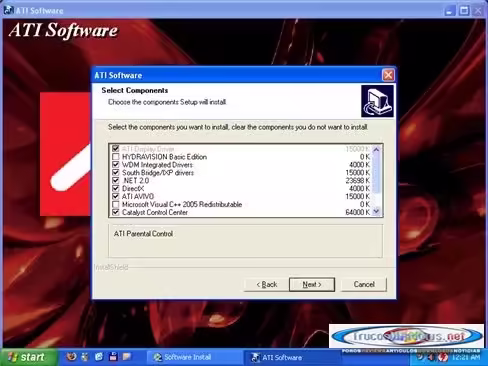
Task: Click the floppy disk Quick Launch icon
Action: click(113, 357)
